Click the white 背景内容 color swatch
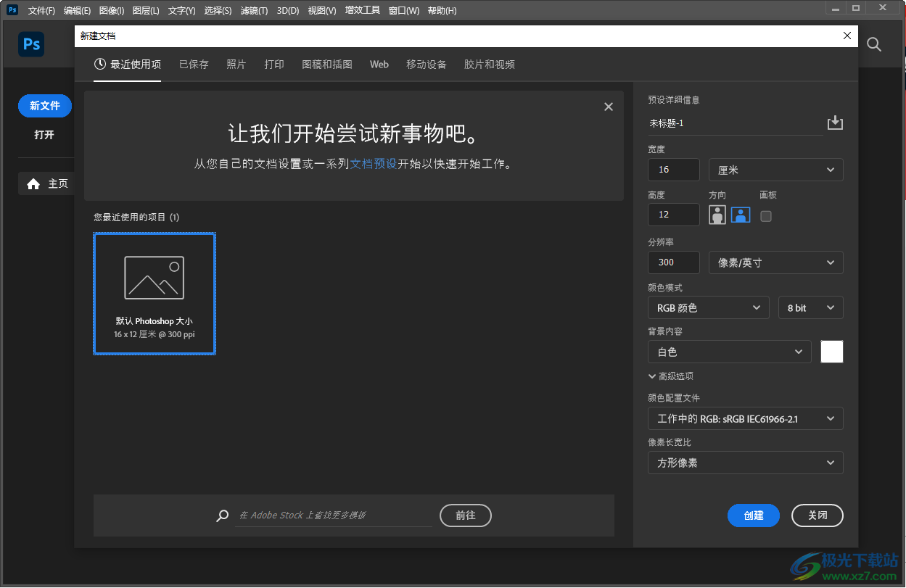 [831, 351]
